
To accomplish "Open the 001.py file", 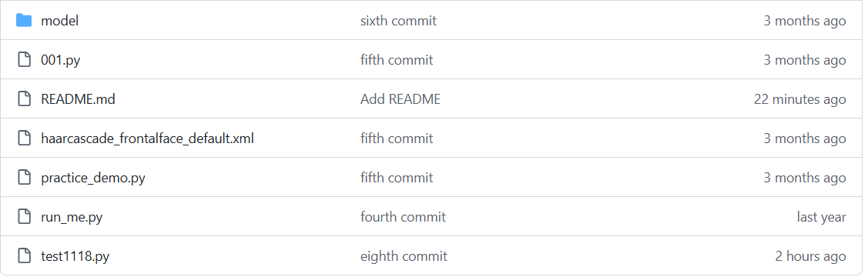I will (x=60, y=60).
